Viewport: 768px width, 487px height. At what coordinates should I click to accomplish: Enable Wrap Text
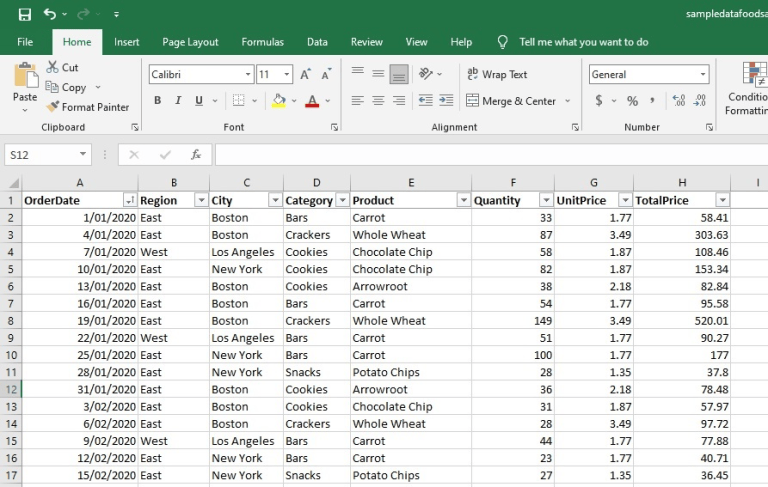coord(497,74)
